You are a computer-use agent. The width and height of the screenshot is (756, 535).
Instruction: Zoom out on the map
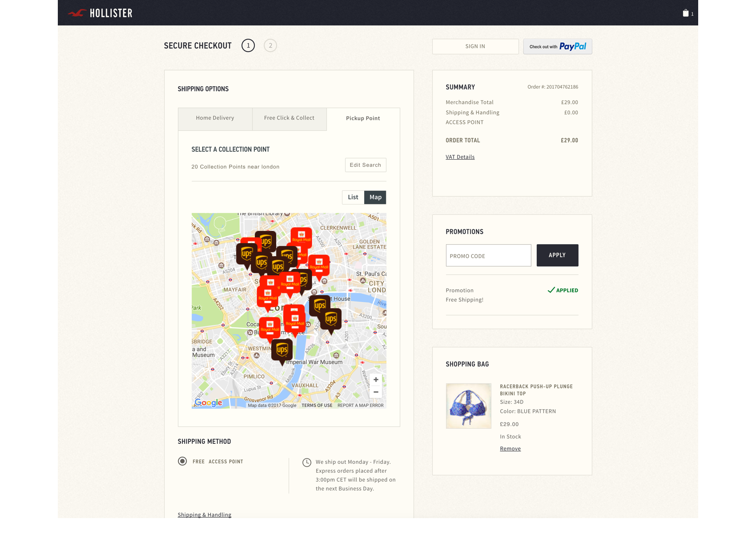click(x=376, y=392)
